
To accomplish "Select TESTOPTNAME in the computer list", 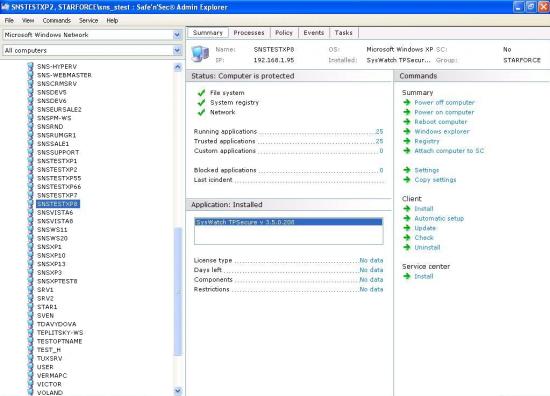I will [60, 341].
